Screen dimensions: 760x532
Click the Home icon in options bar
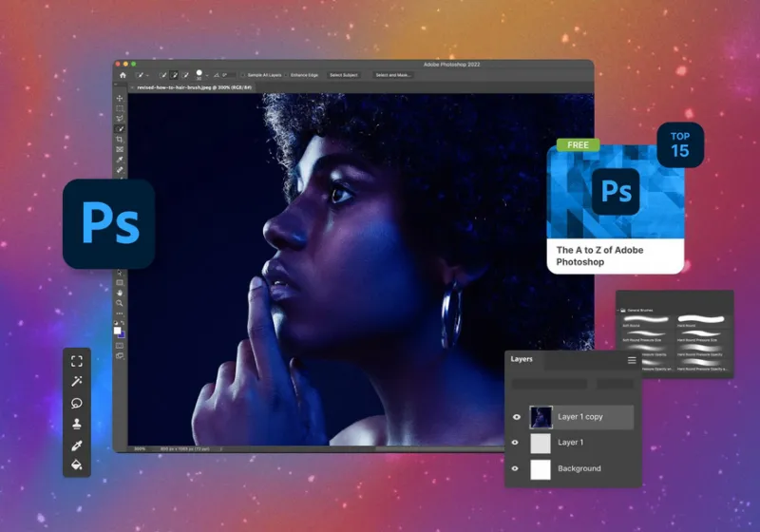point(123,75)
